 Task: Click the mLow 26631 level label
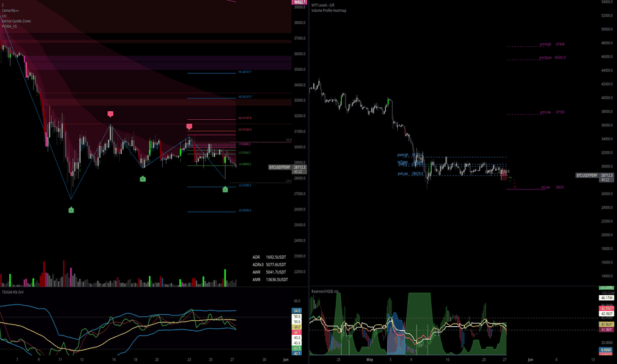pyautogui.click(x=553, y=187)
